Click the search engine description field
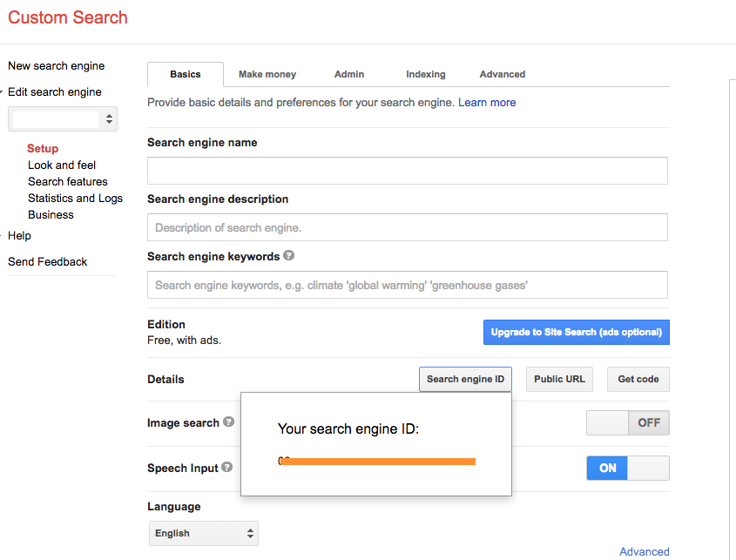Image resolution: width=736 pixels, height=560 pixels. click(x=407, y=227)
